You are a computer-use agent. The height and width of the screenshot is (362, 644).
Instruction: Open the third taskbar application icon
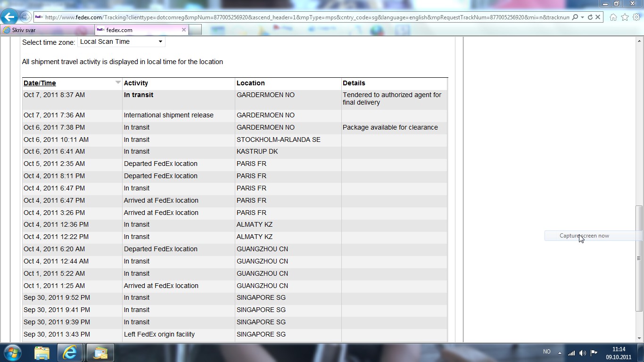point(100,353)
